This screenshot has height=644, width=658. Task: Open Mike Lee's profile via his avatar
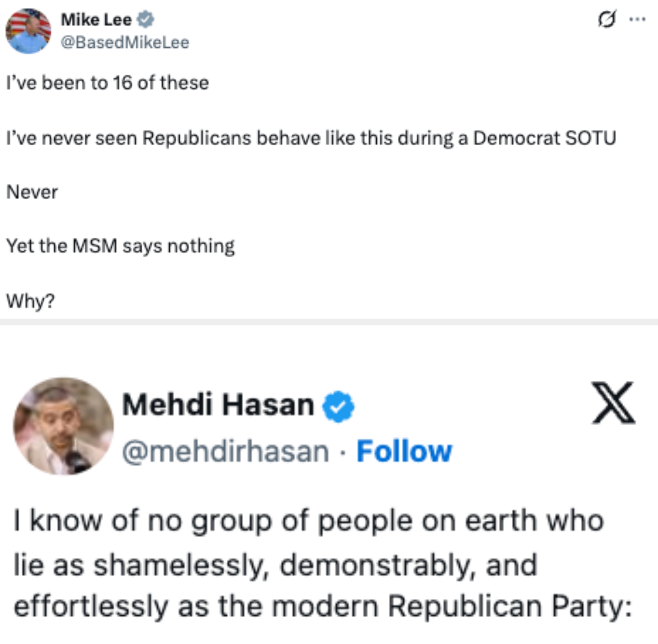[x=30, y=30]
